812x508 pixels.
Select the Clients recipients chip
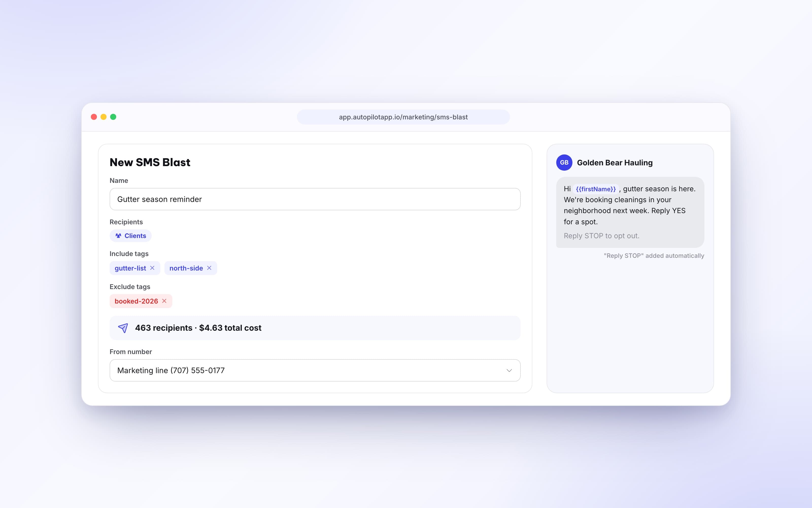pyautogui.click(x=130, y=236)
